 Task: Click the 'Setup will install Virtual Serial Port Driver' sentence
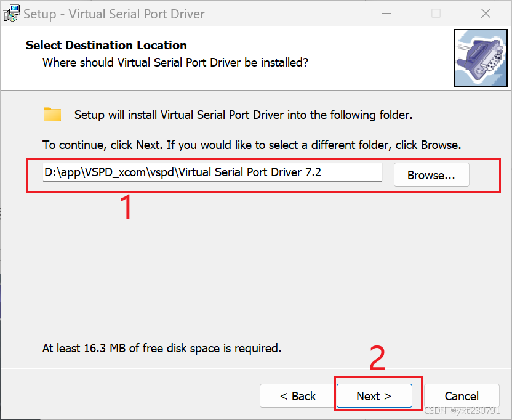coord(243,115)
